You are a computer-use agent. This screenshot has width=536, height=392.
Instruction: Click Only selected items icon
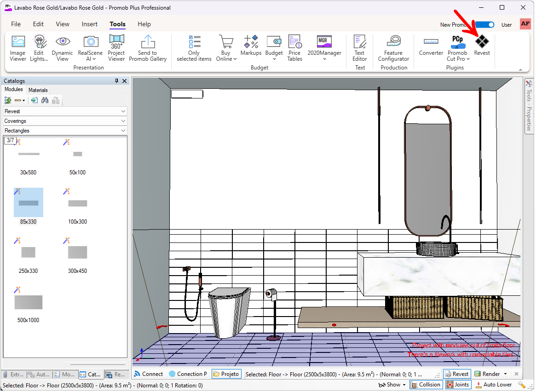tap(194, 48)
